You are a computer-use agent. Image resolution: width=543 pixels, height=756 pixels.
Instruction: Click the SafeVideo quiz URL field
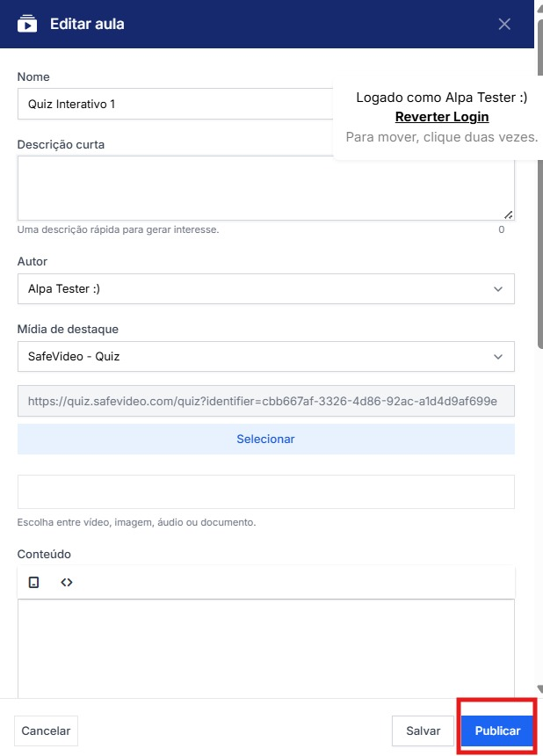click(265, 401)
